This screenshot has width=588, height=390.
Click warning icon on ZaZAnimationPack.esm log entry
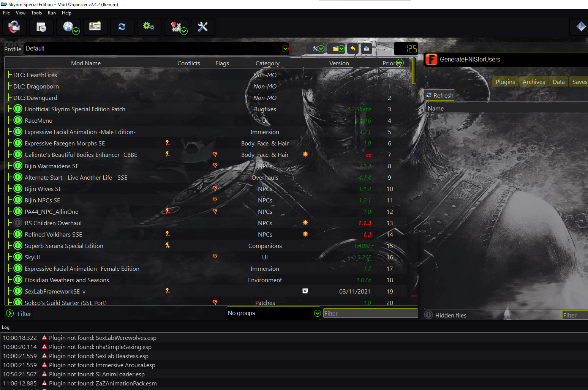click(x=44, y=383)
